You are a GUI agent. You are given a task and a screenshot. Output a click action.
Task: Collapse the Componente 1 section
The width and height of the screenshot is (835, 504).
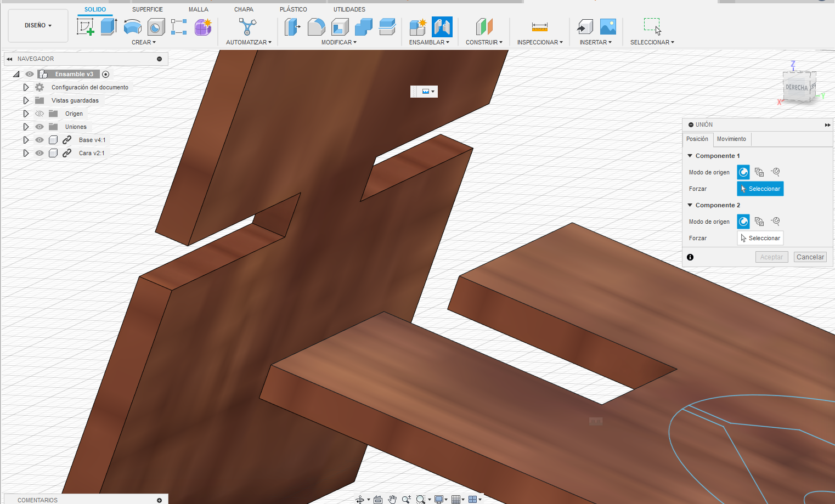pos(690,156)
